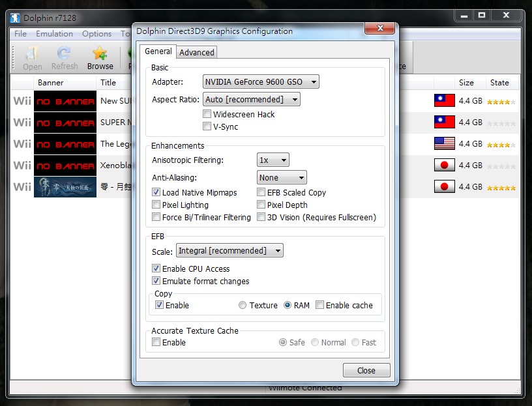This screenshot has height=406, width=532.
Task: Uncheck Enable CPU Access
Action: (x=156, y=268)
